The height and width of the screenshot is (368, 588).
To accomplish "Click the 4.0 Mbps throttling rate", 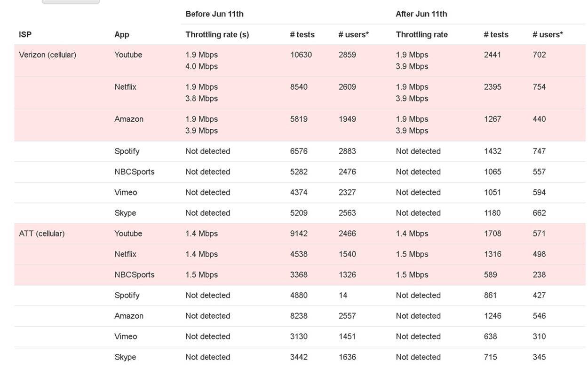I will click(201, 67).
